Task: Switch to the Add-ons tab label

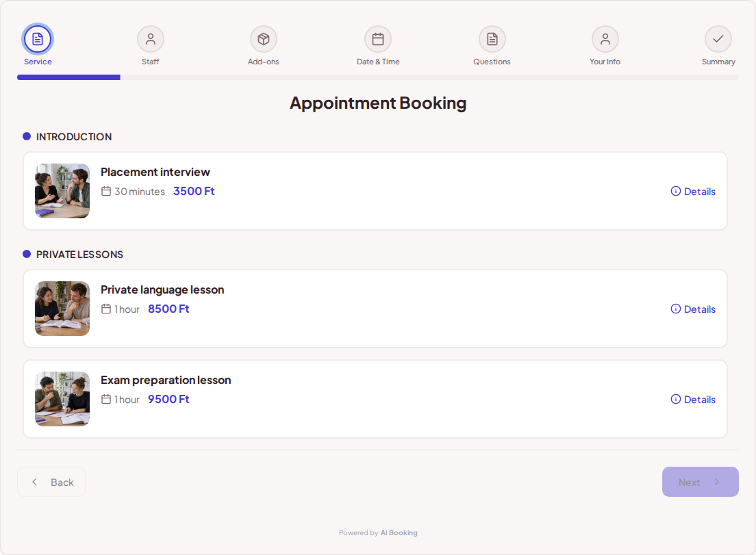Action: 263,62
